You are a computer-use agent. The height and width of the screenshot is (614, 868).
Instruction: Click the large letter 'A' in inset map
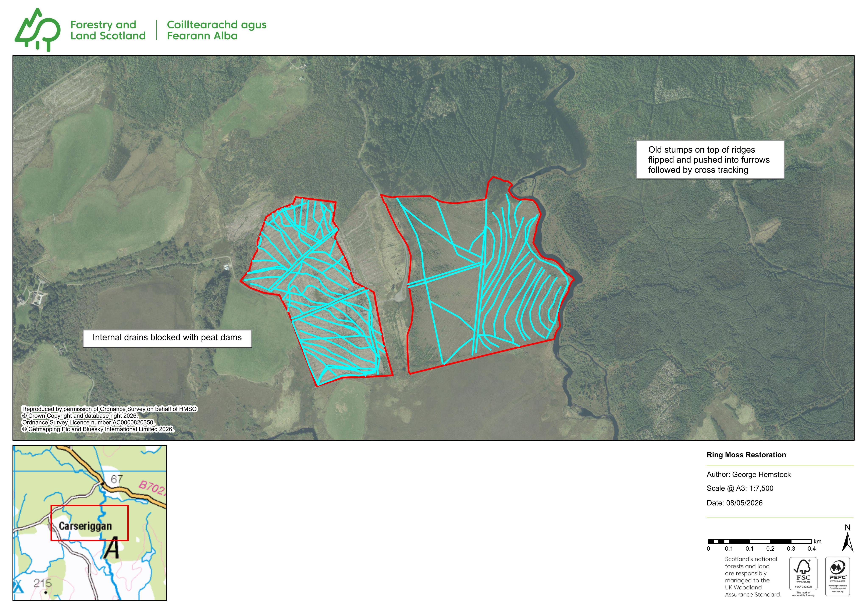pyautogui.click(x=112, y=548)
